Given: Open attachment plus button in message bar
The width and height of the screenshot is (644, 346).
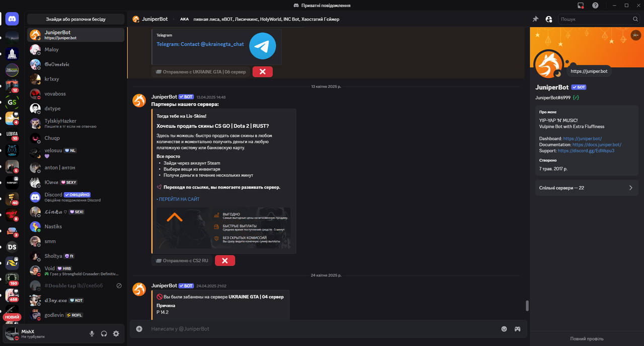Looking at the screenshot, I should (139, 329).
